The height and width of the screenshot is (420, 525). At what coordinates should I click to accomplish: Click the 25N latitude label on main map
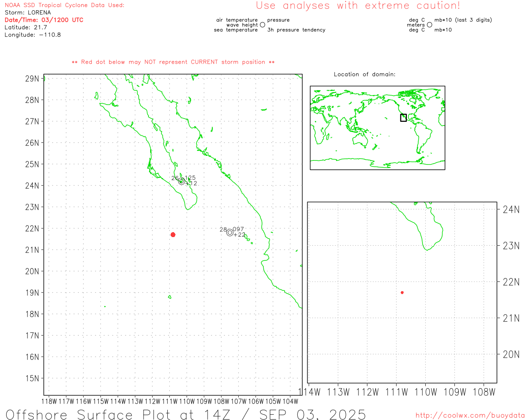pos(32,164)
